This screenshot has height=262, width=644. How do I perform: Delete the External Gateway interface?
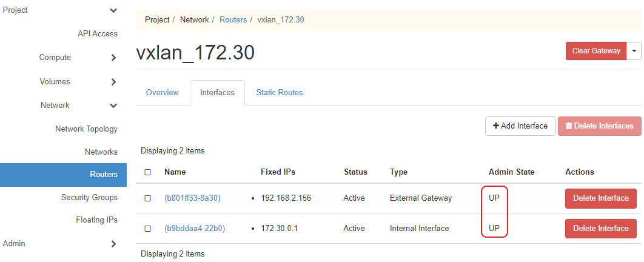[x=600, y=198]
